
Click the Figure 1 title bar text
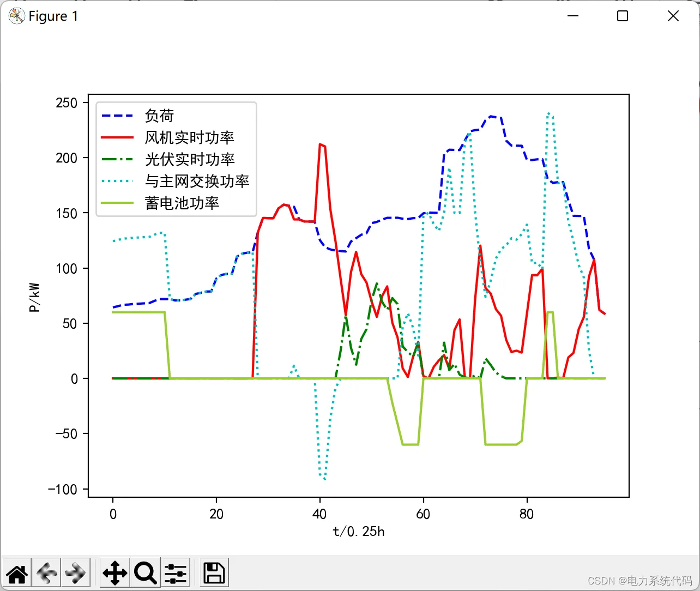tap(53, 16)
